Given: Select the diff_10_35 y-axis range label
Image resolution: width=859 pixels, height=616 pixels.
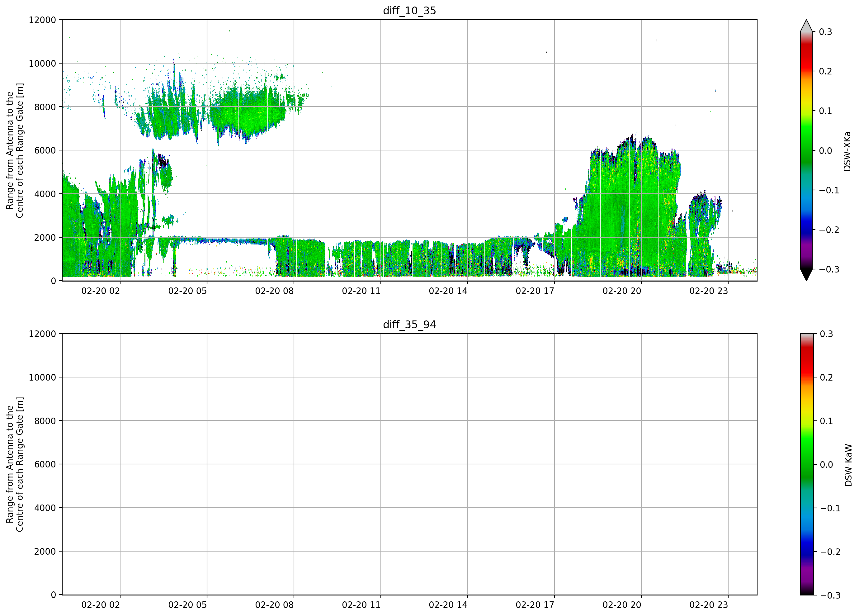Looking at the screenshot, I should 15,150.
